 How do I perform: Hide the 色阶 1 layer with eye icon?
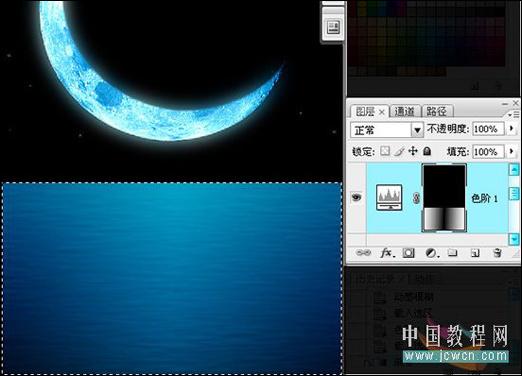tap(356, 197)
